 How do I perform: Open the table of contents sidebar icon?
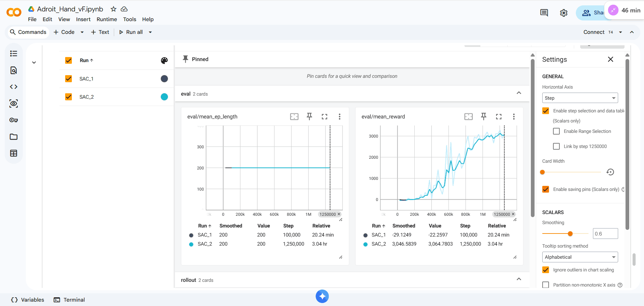[13, 54]
